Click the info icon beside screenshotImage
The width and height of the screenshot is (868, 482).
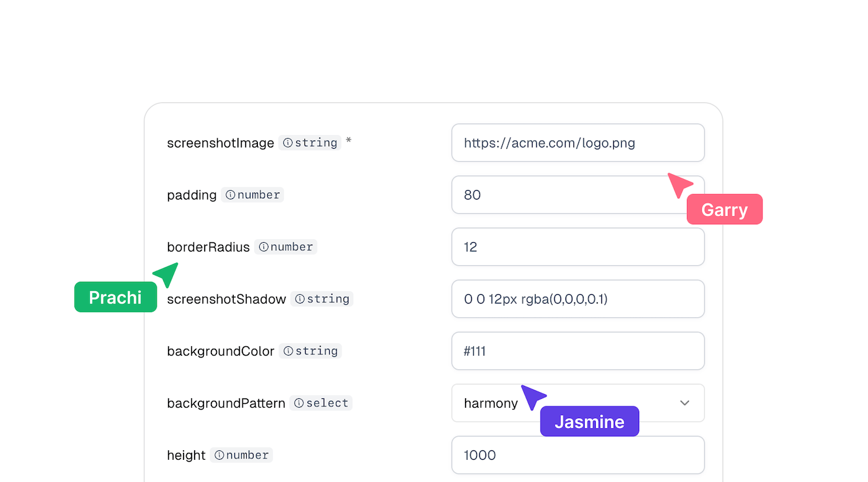288,142
